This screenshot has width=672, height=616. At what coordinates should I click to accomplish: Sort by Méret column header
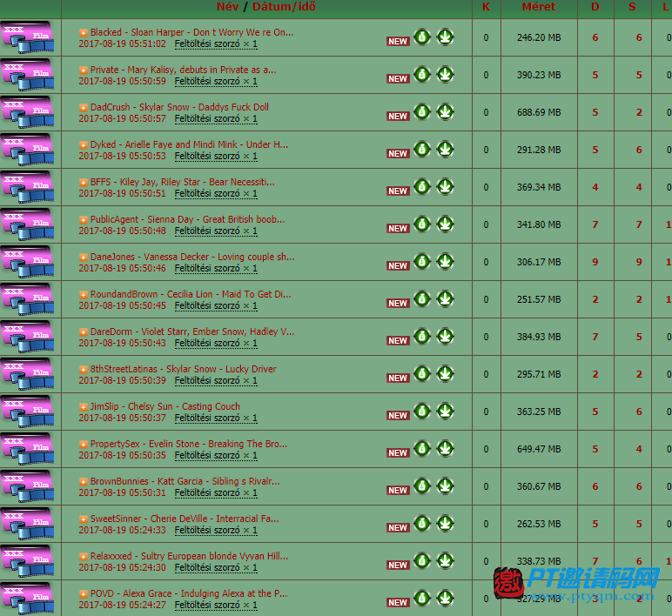pos(539,6)
